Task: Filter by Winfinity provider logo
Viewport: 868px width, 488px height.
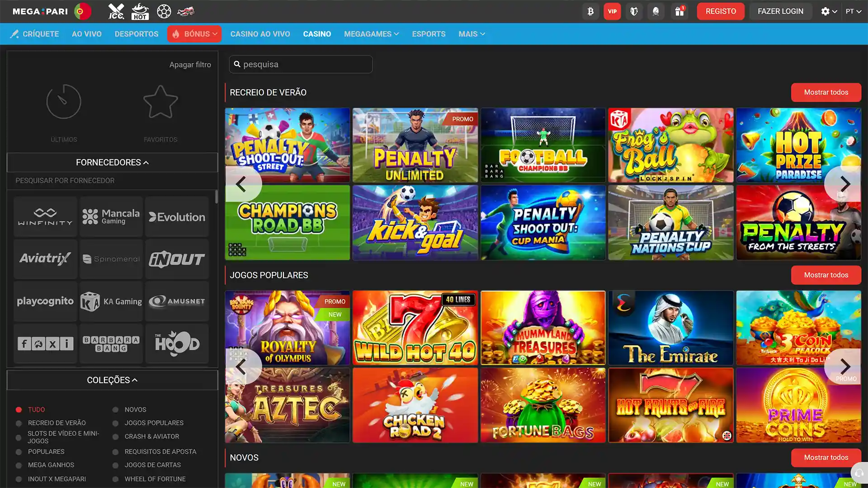Action: tap(45, 217)
